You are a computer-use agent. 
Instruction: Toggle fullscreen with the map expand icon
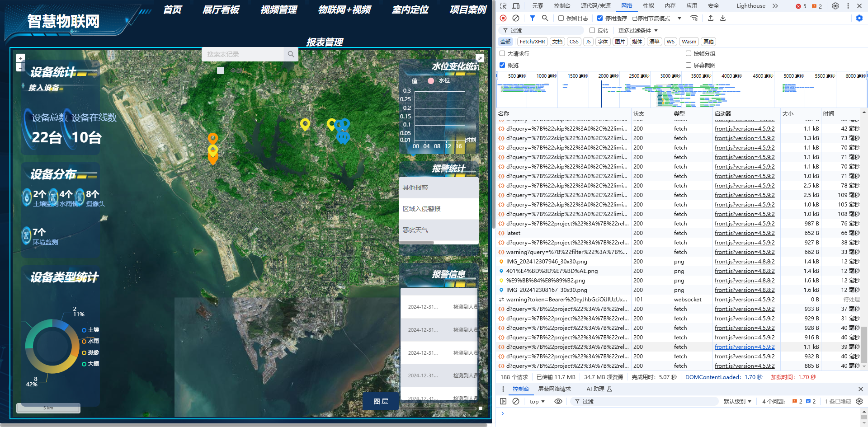pos(480,58)
